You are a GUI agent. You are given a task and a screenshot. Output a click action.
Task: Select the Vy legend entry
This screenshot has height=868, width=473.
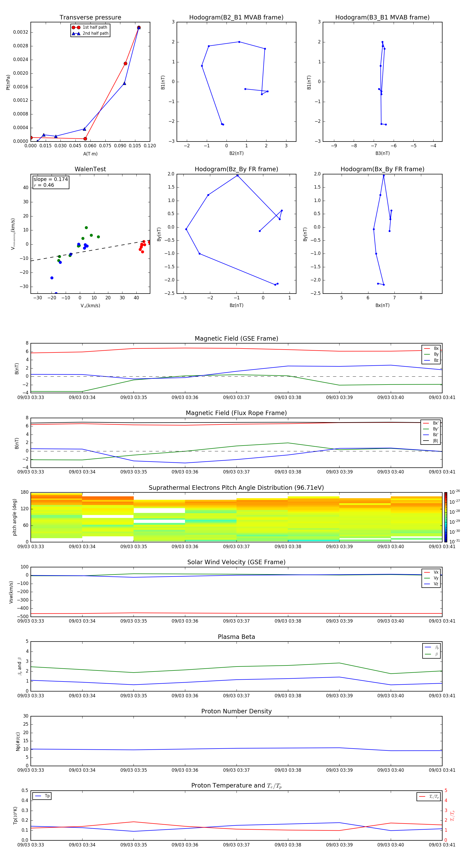pos(431,578)
